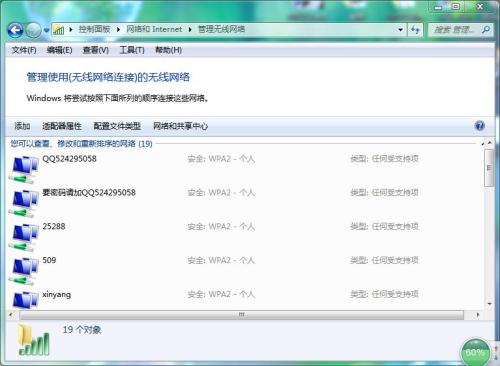Expand chevron after 控制面板 breadcrumb

pos(118,30)
